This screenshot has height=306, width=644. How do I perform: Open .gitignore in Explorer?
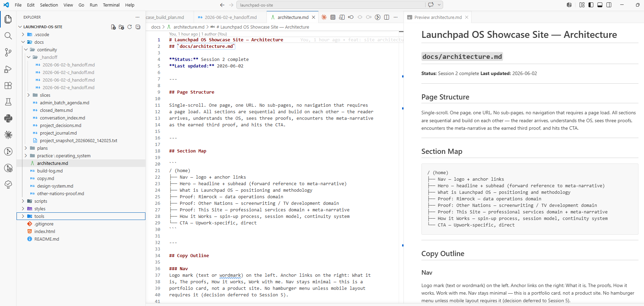(x=44, y=224)
